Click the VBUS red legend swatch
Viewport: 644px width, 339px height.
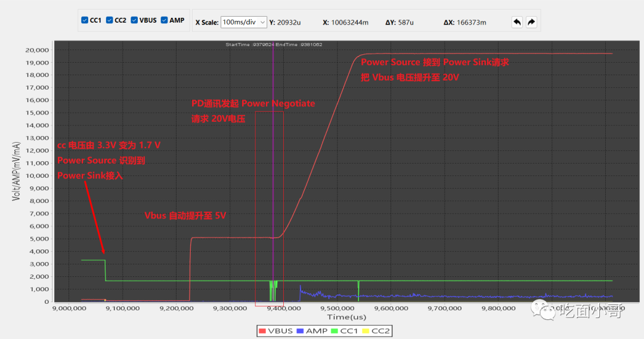pyautogui.click(x=262, y=331)
